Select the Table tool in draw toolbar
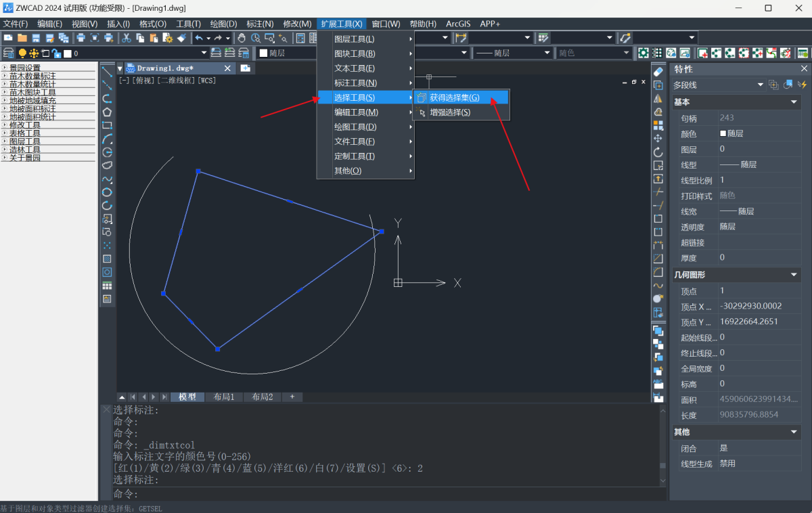Screen dimensions: 812x513 point(107,286)
